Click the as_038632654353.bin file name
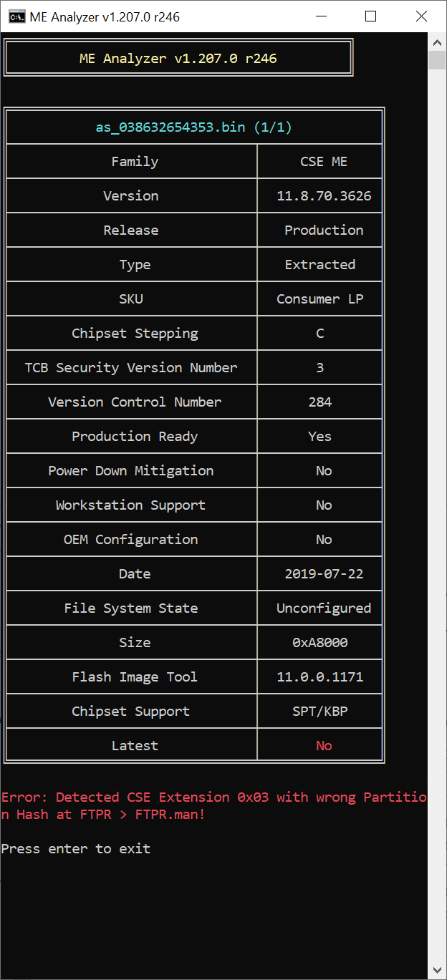The width and height of the screenshot is (447, 980). pos(194,127)
